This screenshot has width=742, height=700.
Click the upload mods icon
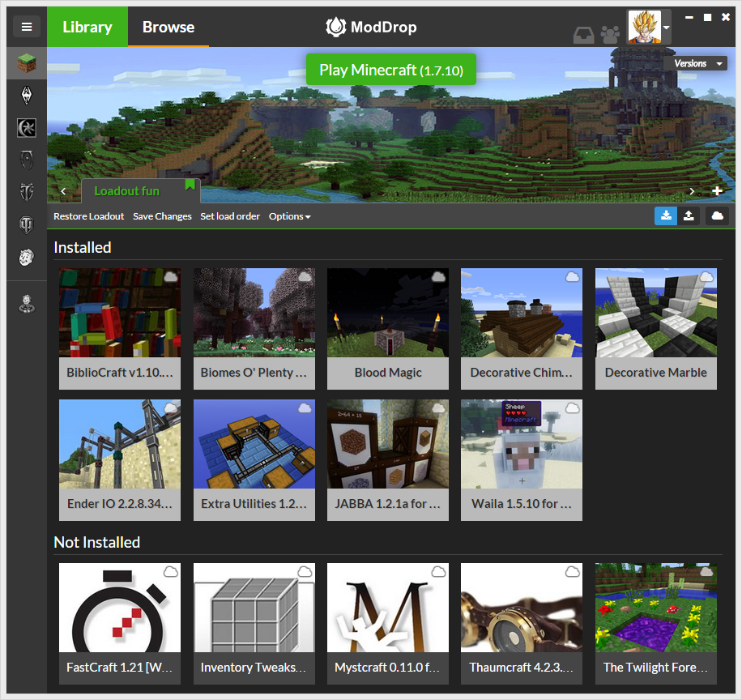click(x=689, y=216)
